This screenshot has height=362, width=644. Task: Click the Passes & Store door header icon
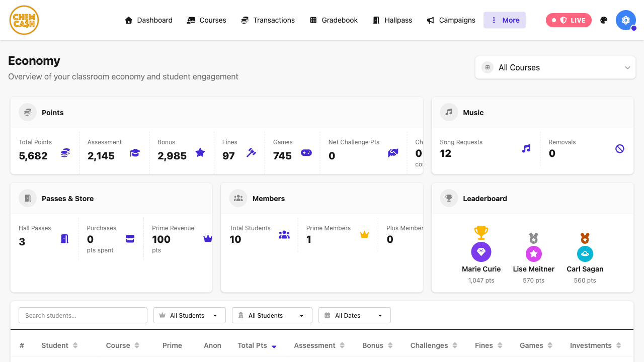[x=28, y=198]
